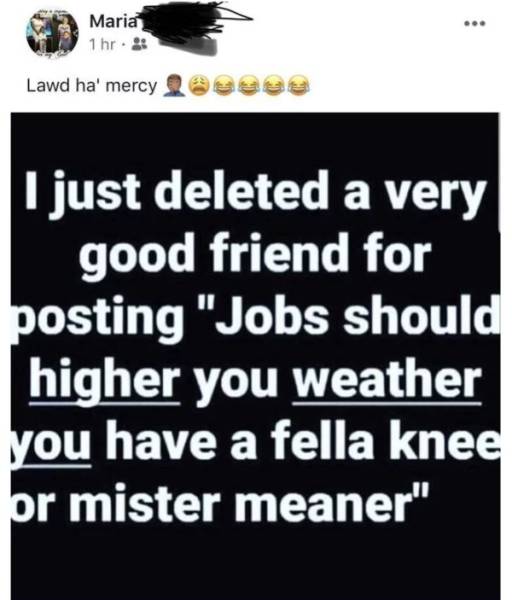Click the last laughing-crying emoji

[x=300, y=85]
